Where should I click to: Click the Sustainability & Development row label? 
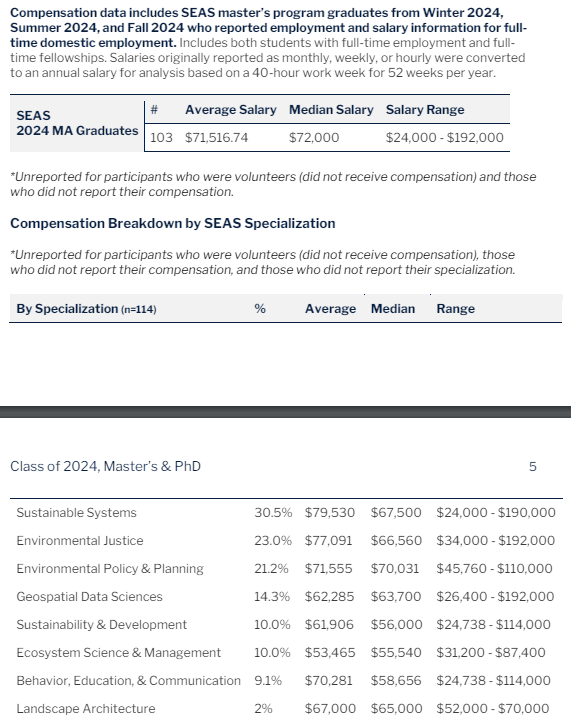click(101, 625)
